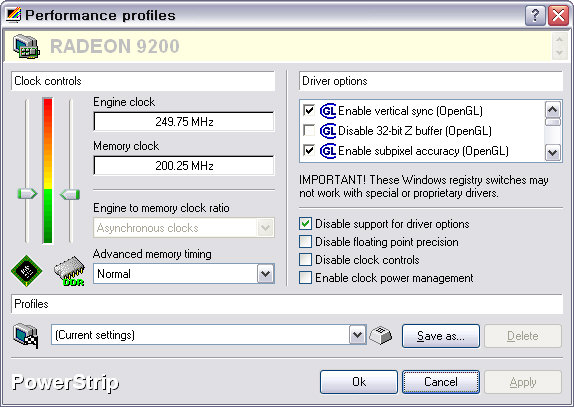Check Disable 32-bit Z buffer (OpenGL)
The width and height of the screenshot is (574, 407).
click(309, 130)
